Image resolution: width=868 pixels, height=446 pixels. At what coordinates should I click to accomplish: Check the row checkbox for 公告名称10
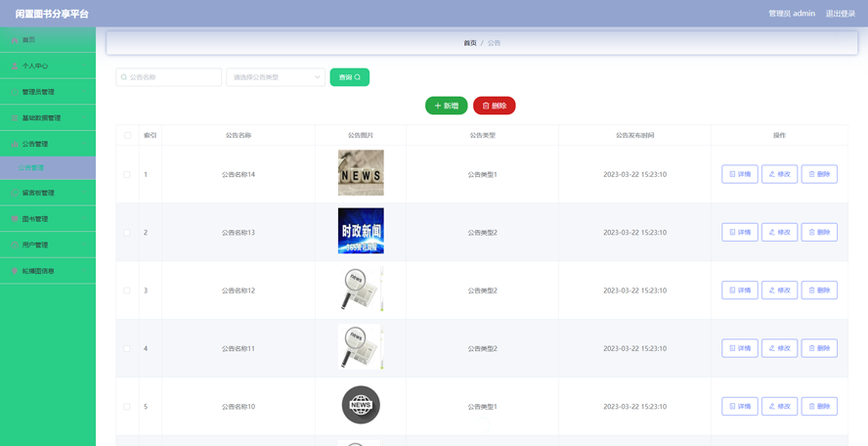tap(127, 407)
